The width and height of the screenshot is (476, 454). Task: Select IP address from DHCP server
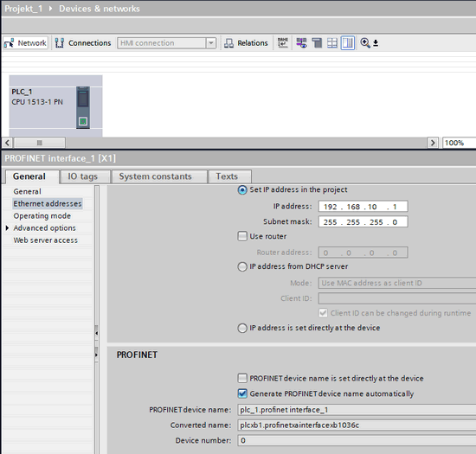click(242, 266)
